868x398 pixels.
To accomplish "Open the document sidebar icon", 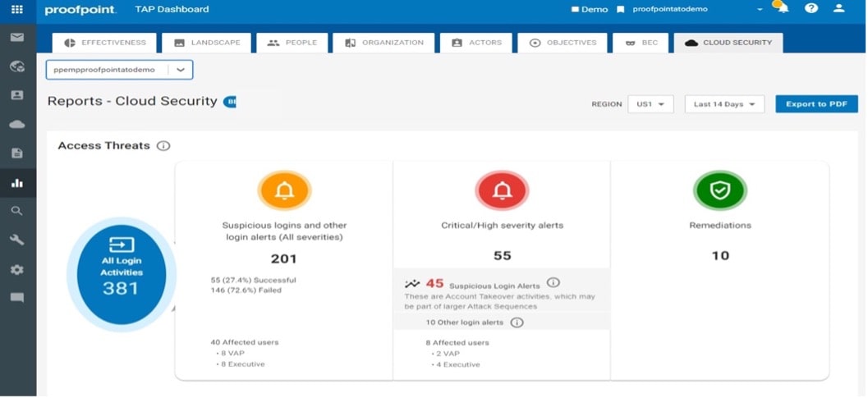I will (17, 153).
